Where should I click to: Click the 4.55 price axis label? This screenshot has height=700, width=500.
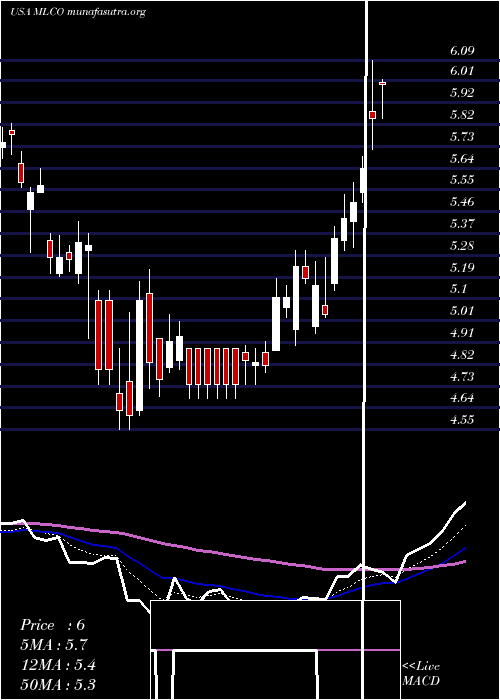point(462,420)
